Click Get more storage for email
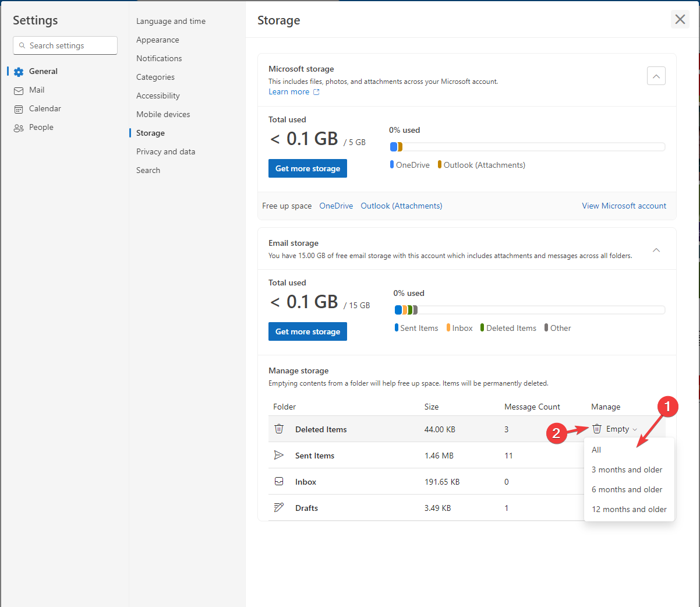The width and height of the screenshot is (700, 607). coord(307,331)
